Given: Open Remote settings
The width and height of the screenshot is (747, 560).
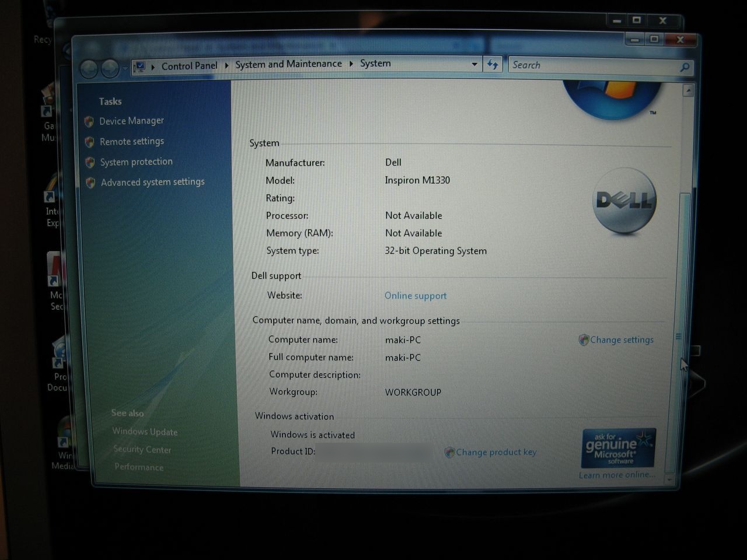Looking at the screenshot, I should coord(132,141).
